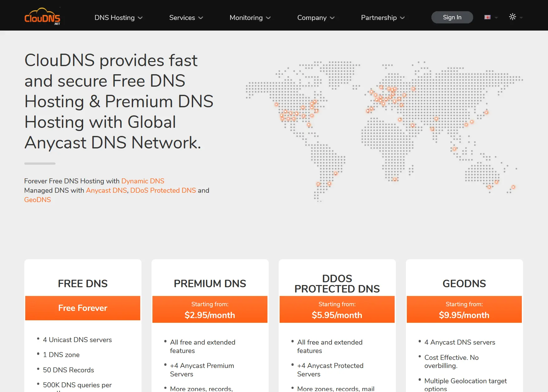
Task: Open the Partnership menu
Action: [383, 18]
